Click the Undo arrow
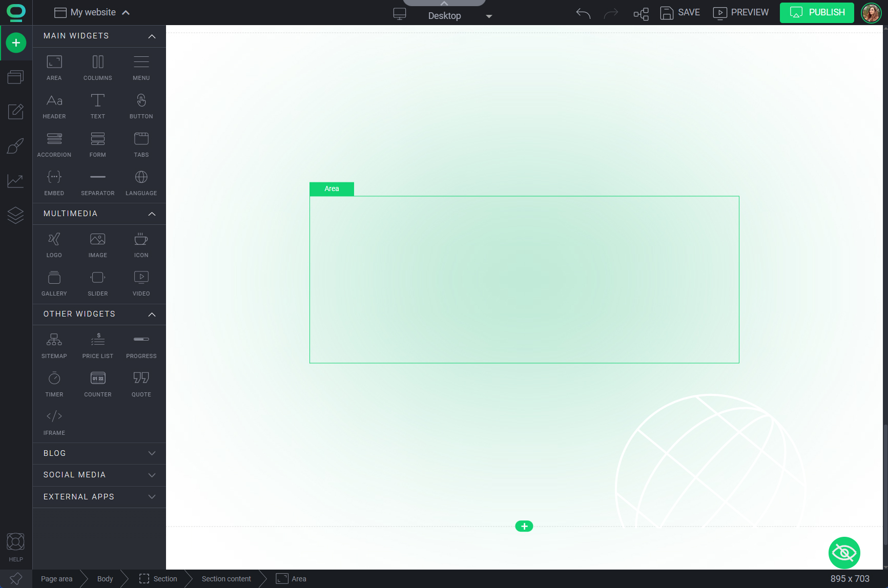Image resolution: width=888 pixels, height=588 pixels. click(x=583, y=13)
